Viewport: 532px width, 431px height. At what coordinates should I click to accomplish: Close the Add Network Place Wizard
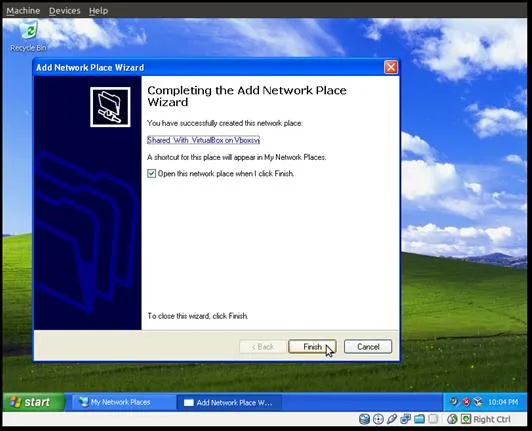(x=391, y=67)
